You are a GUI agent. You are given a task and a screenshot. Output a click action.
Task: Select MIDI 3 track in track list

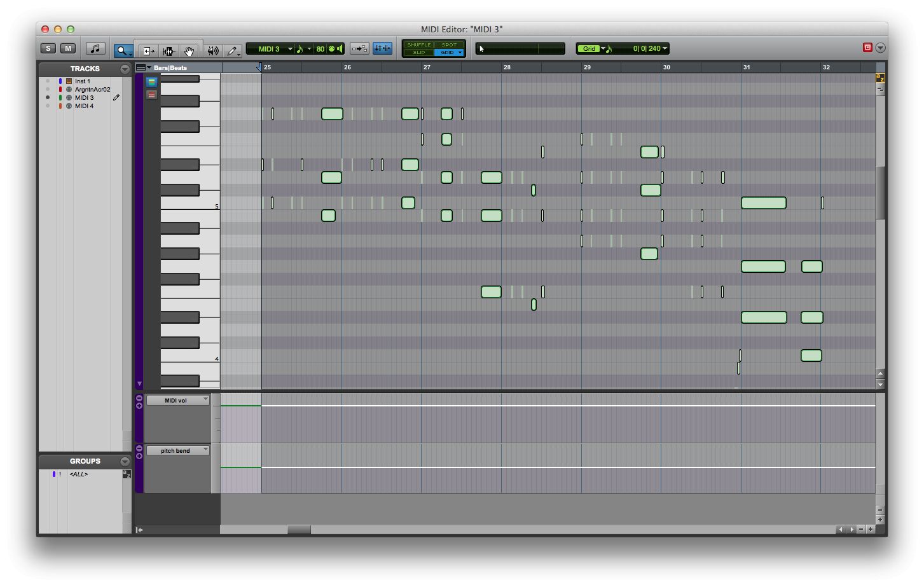coord(84,98)
